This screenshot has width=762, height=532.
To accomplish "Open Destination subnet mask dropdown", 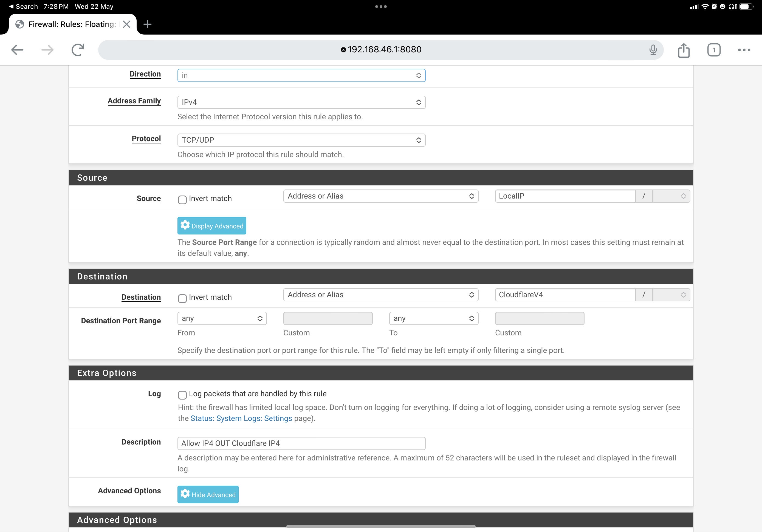I will [671, 295].
